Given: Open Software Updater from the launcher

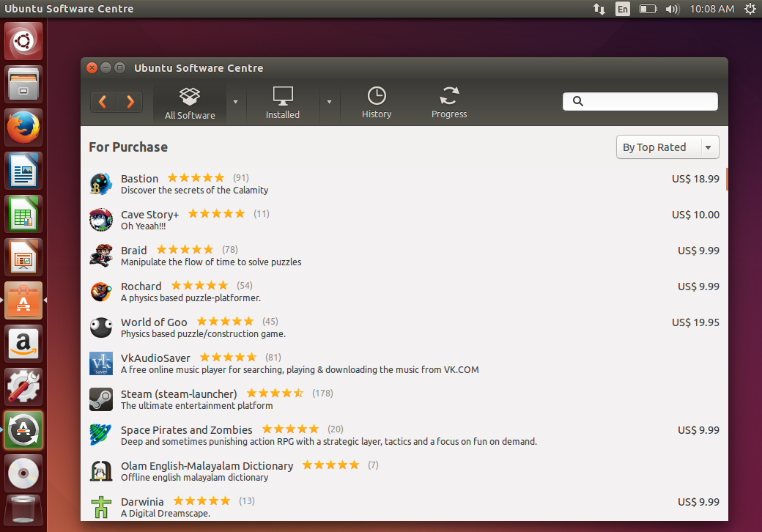Looking at the screenshot, I should click(23, 430).
